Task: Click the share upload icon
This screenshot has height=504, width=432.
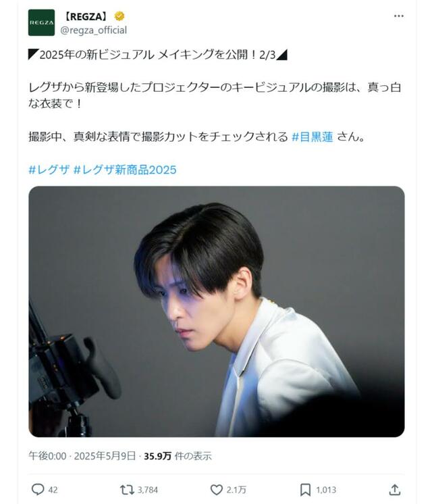Action: [394, 490]
